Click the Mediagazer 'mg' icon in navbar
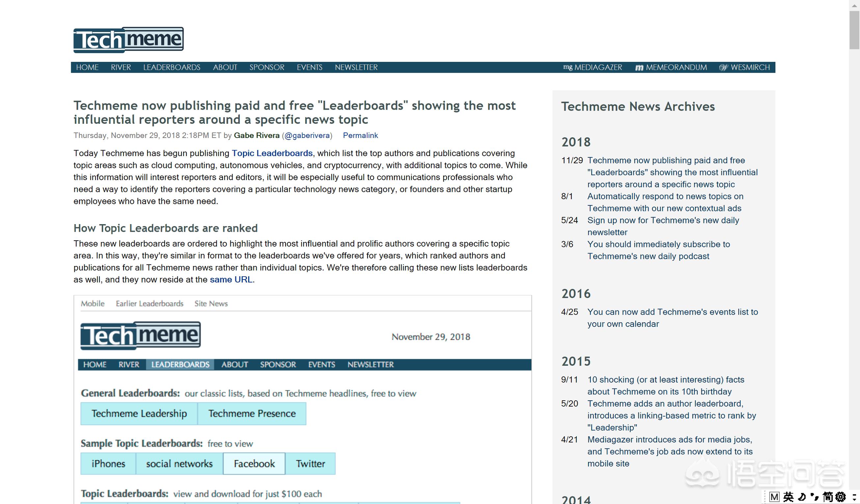Screen dimensions: 860x504 tap(567, 67)
